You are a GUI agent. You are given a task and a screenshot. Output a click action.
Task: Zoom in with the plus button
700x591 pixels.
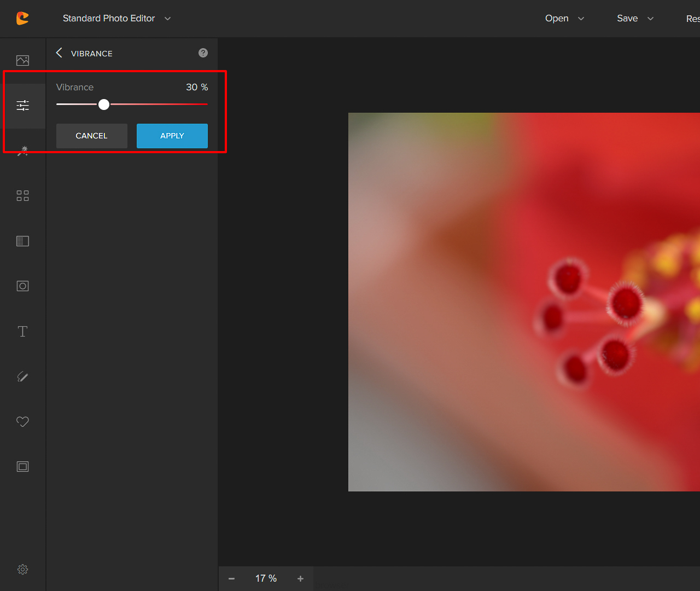pos(300,578)
